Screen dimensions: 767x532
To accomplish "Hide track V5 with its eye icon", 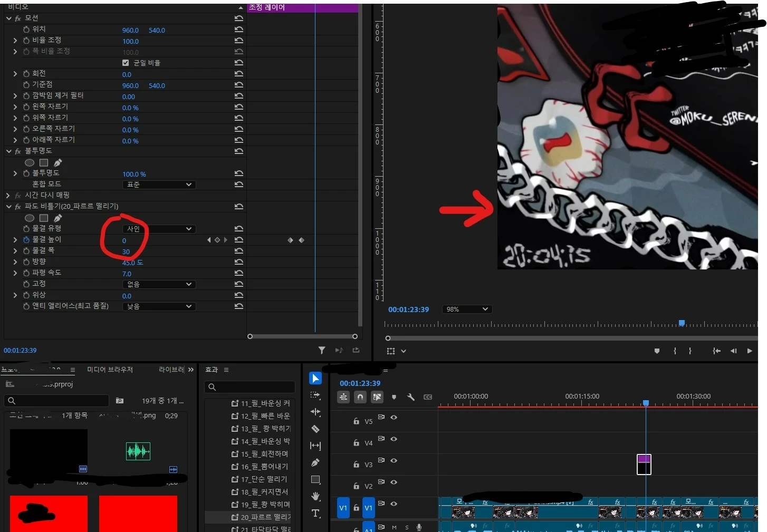I will 394,417.
